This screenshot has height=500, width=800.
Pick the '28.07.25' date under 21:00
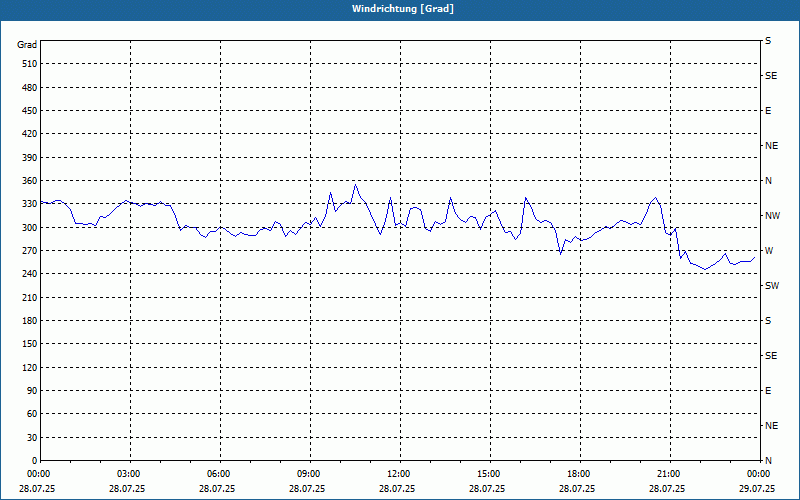[667, 488]
